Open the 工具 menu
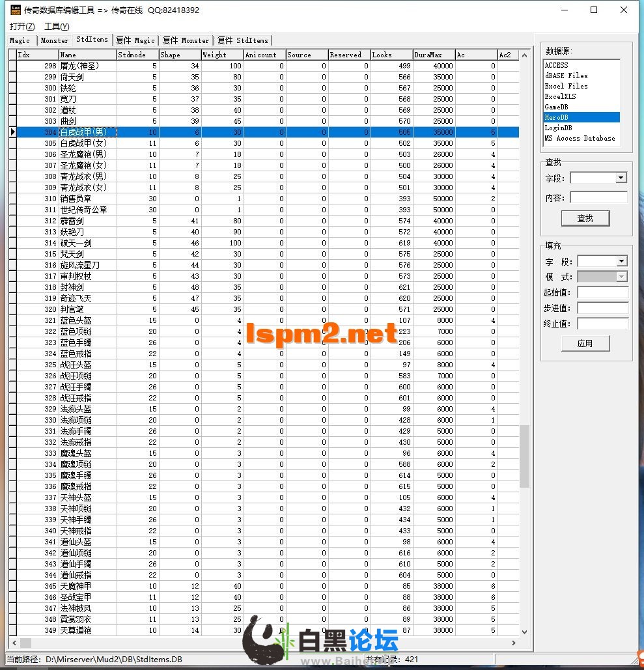The image size is (644, 670). (57, 26)
